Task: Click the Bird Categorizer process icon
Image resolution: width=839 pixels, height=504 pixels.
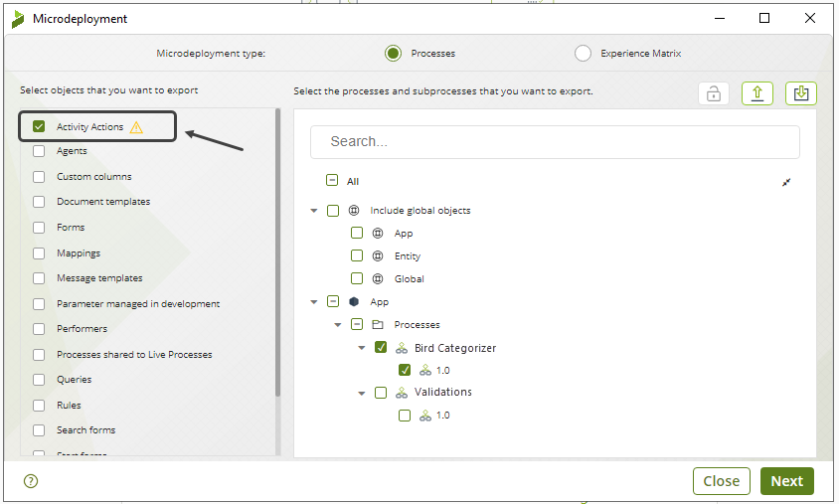Action: pos(402,349)
